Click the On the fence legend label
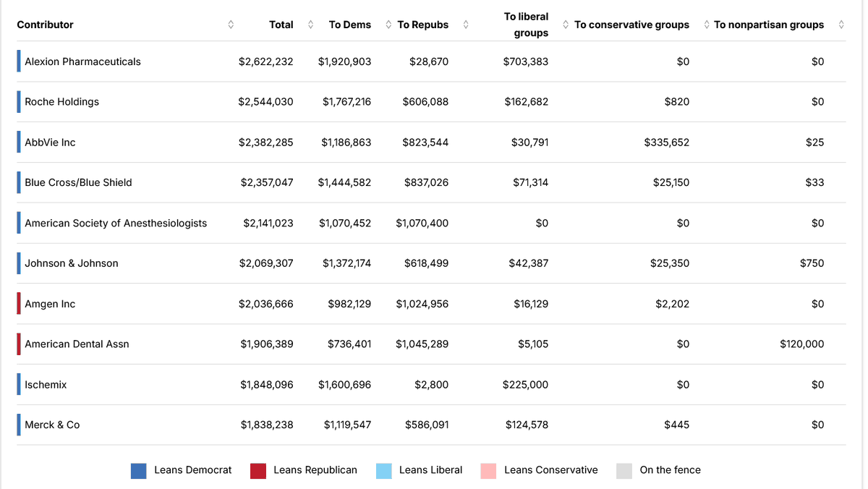868x489 pixels. tap(671, 470)
